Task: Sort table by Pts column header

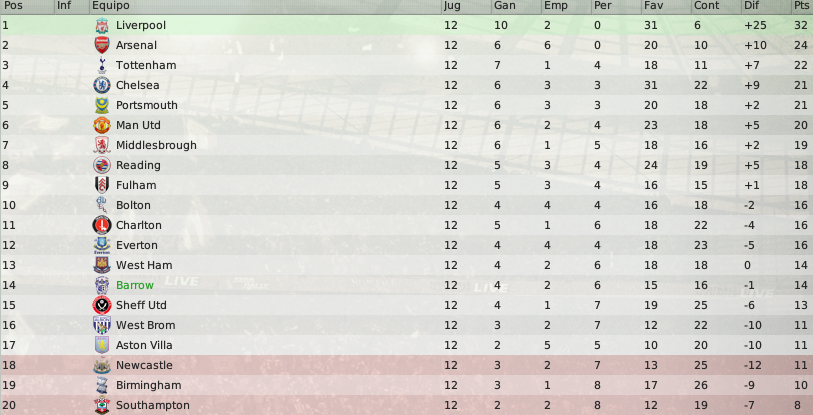Action: [801, 6]
